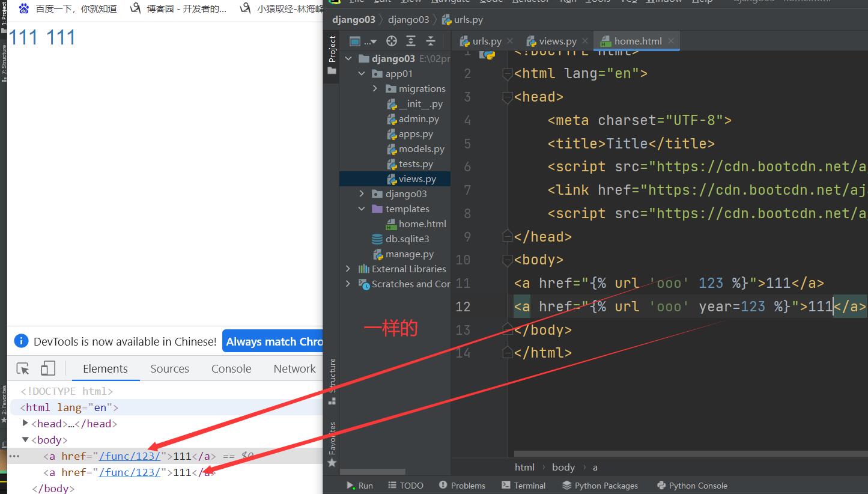Screen dimensions: 868x494
Task: Click the editor horizontal scrollbar
Action: point(690,454)
